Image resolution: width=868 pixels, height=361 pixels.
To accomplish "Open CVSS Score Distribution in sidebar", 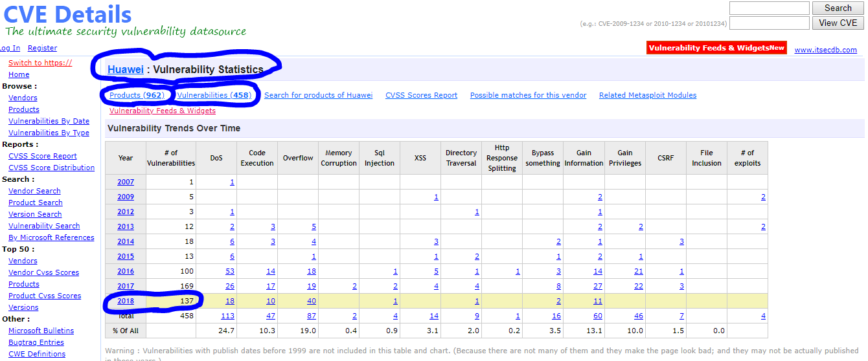I will click(x=51, y=168).
